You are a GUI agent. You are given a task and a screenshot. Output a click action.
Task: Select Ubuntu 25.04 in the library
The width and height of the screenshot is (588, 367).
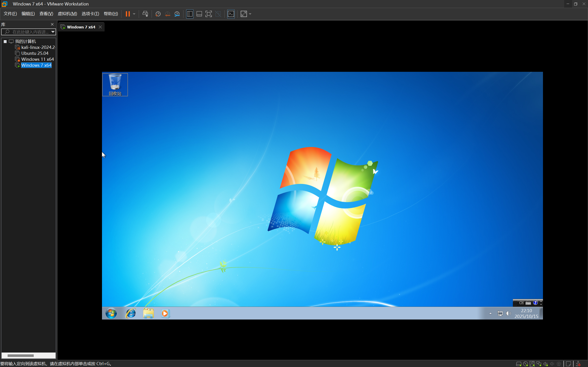click(x=35, y=53)
